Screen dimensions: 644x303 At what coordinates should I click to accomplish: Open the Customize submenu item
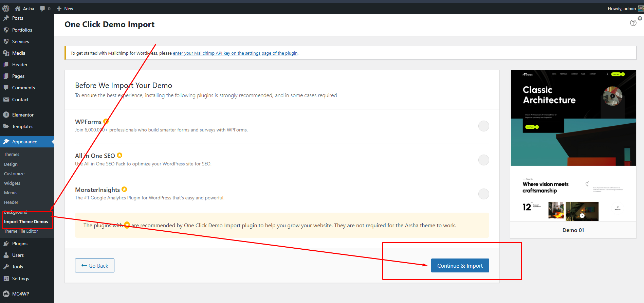tap(14, 174)
